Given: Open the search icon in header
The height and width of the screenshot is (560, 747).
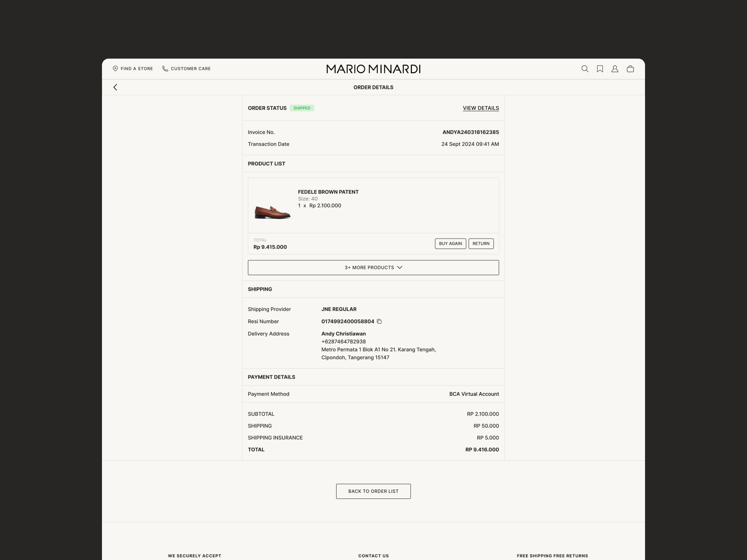Looking at the screenshot, I should 585,69.
